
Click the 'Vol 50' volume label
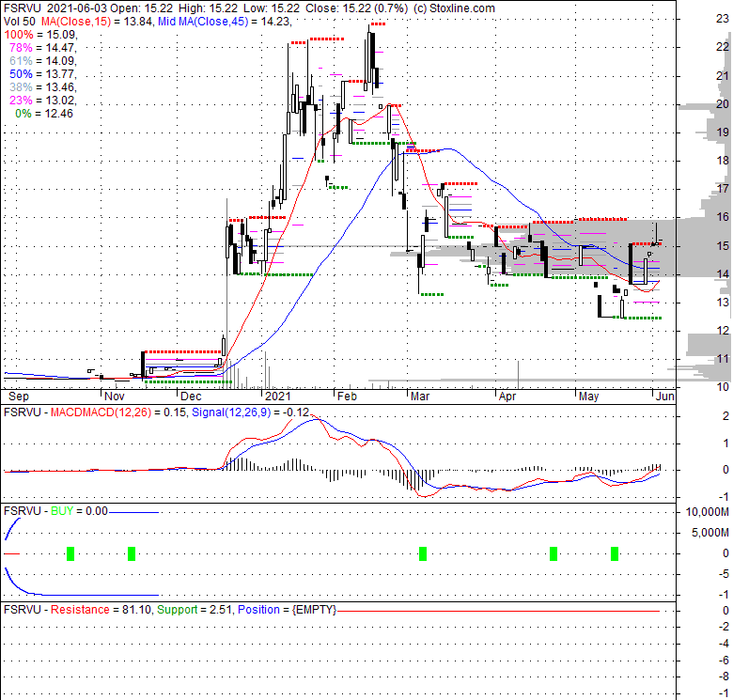[19, 21]
